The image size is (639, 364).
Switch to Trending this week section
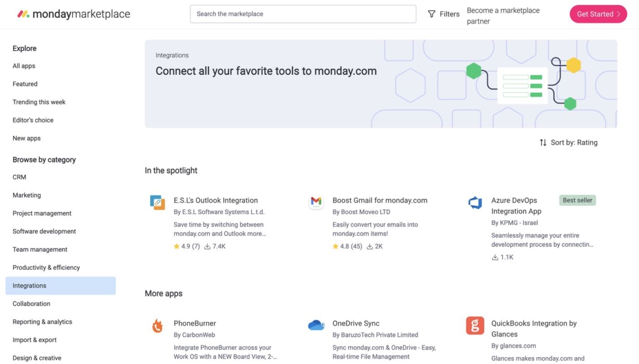pos(39,102)
